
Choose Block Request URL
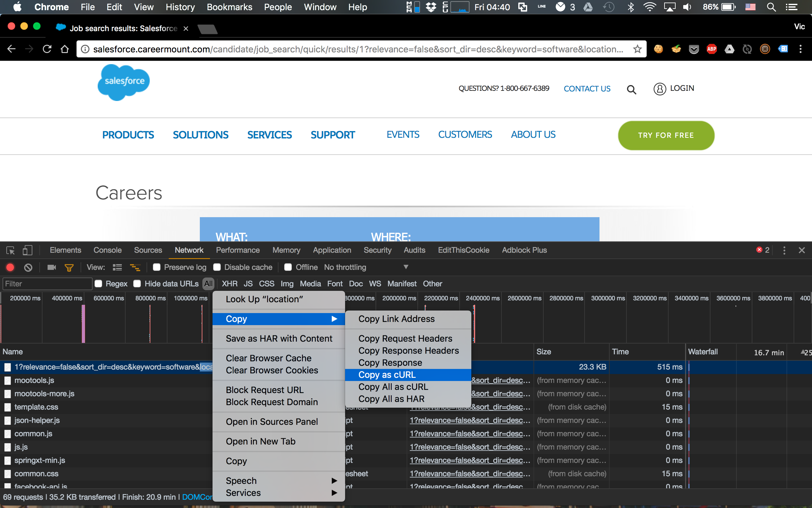278,390
